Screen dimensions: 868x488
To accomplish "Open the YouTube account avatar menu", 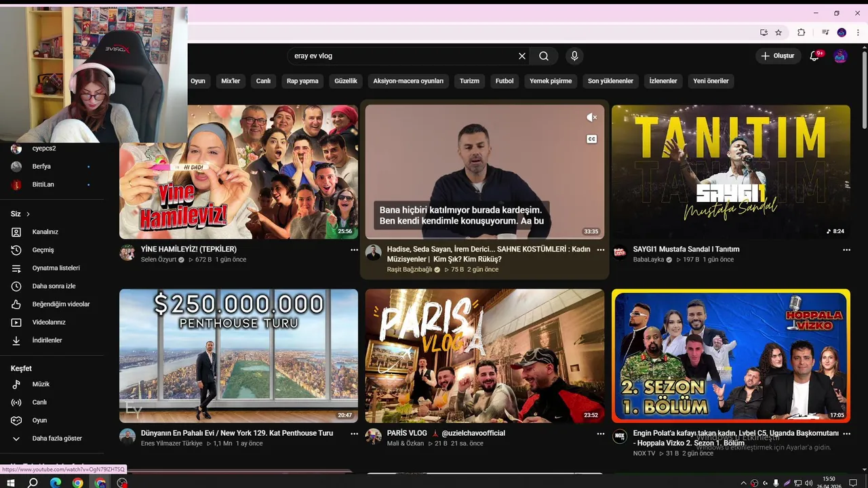I will click(x=840, y=56).
